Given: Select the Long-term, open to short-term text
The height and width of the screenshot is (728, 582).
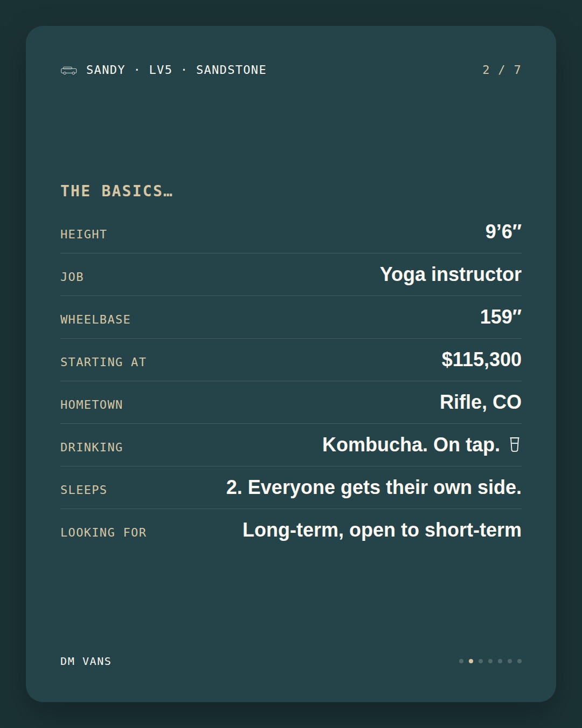Looking at the screenshot, I should pyautogui.click(x=382, y=530).
